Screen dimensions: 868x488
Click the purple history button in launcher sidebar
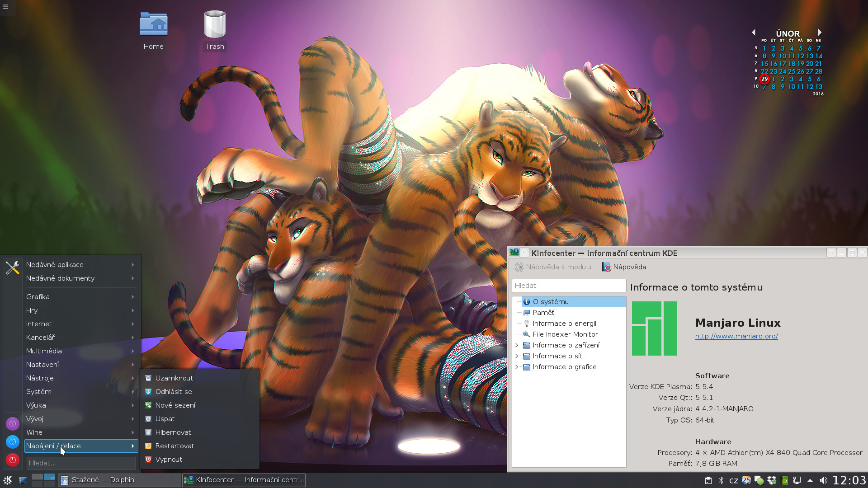(13, 424)
